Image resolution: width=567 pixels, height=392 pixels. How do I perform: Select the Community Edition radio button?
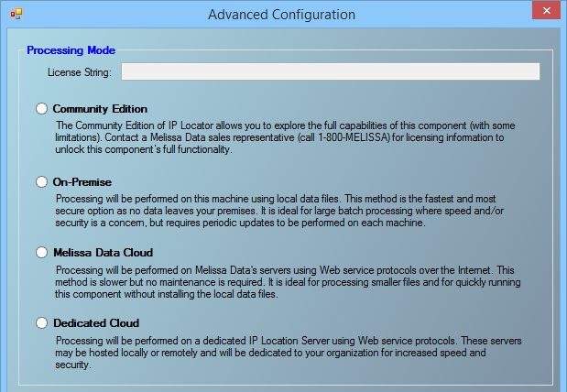coord(41,109)
